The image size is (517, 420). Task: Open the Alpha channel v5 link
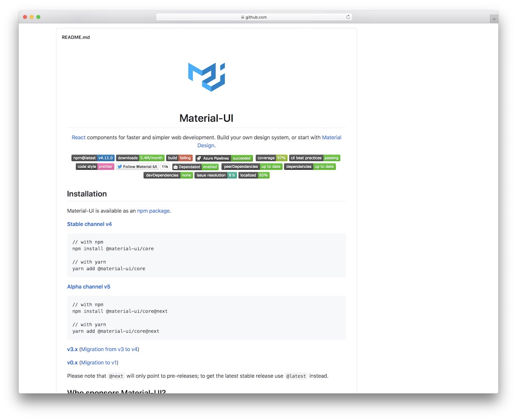(89, 287)
